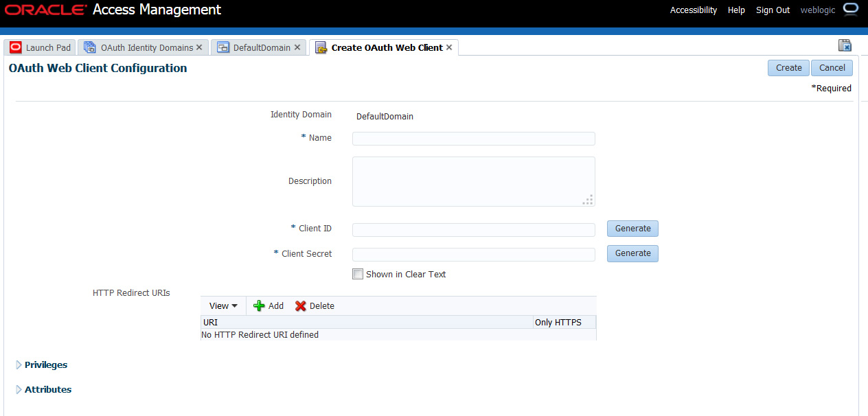Switch to OAuth Identity Domains tab

(143, 47)
